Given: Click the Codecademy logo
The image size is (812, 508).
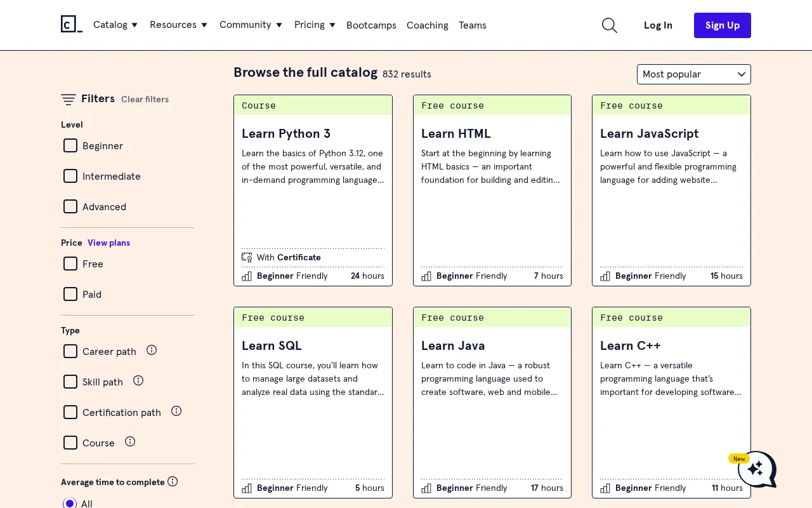Looking at the screenshot, I should click(71, 24).
